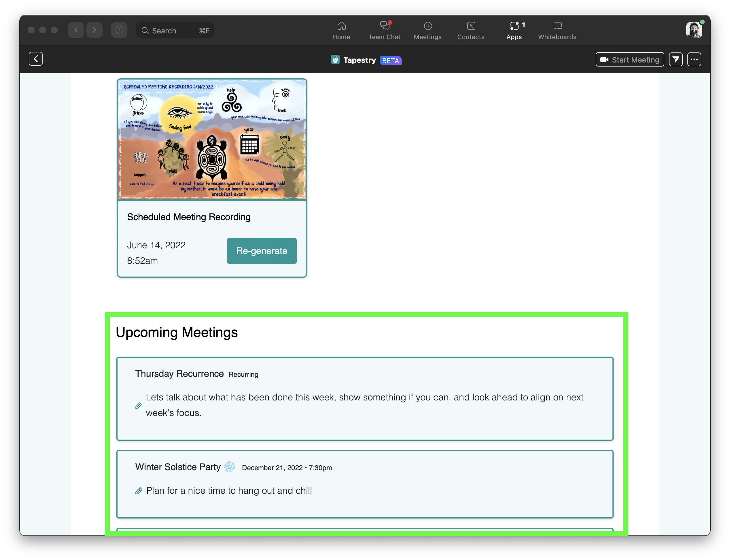Switch to the Team Chat tab

384,30
